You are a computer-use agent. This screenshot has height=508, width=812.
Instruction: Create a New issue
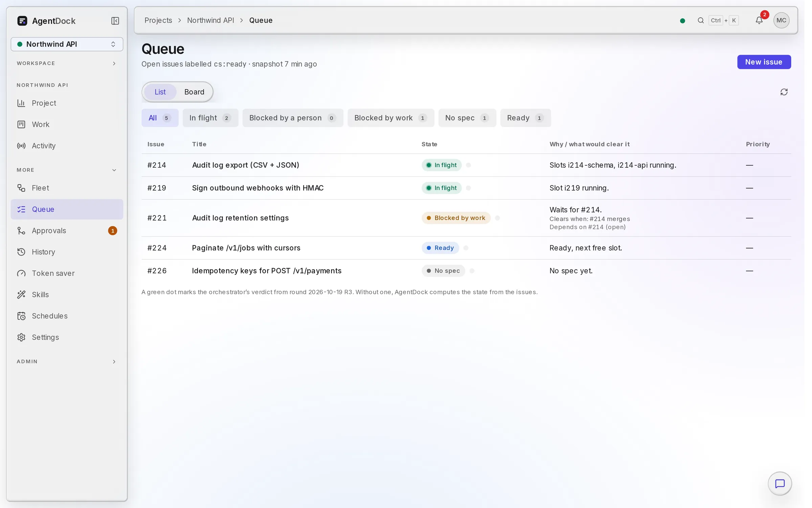764,62
